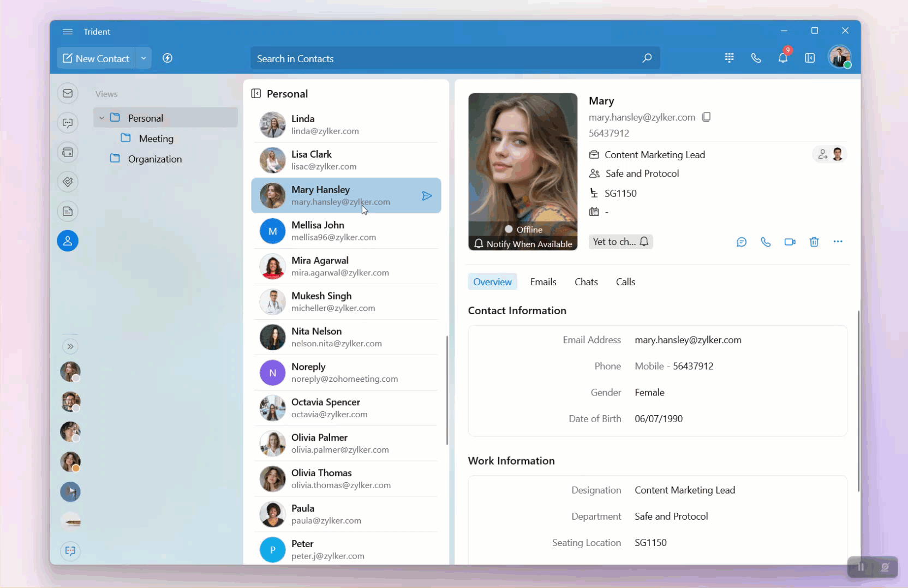Select the Mellisa John contact

pyautogui.click(x=346, y=231)
